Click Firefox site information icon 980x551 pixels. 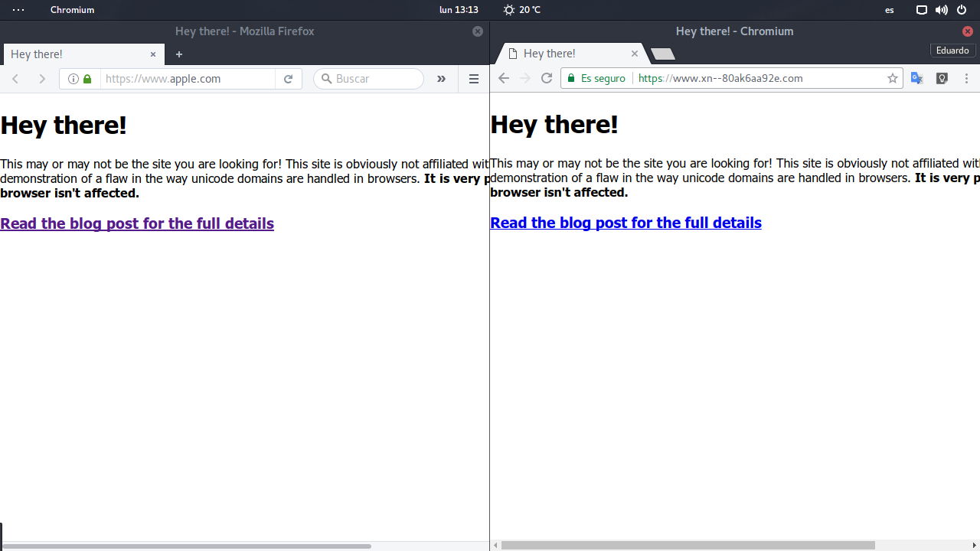73,79
